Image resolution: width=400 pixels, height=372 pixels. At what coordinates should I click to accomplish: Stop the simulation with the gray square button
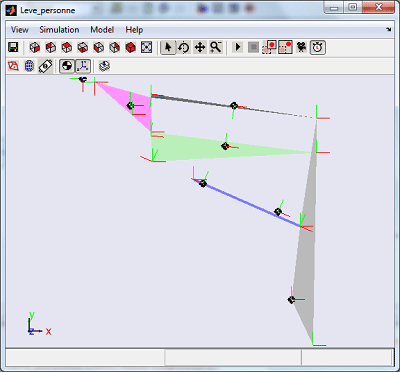click(x=253, y=47)
